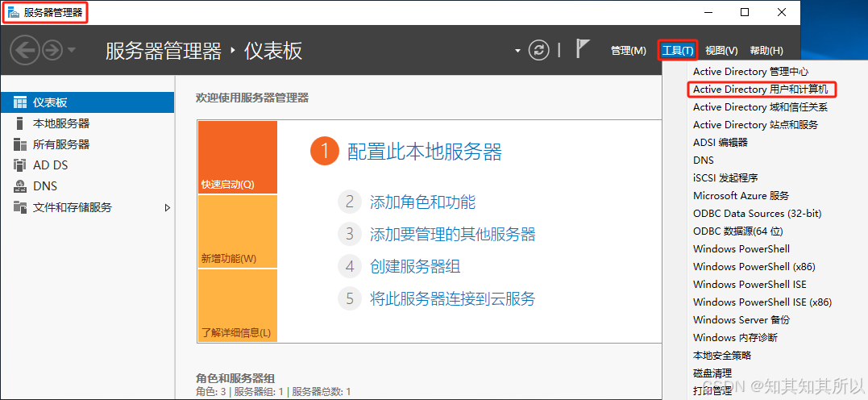Click the back navigation arrow
The height and width of the screenshot is (400, 868).
24,51
